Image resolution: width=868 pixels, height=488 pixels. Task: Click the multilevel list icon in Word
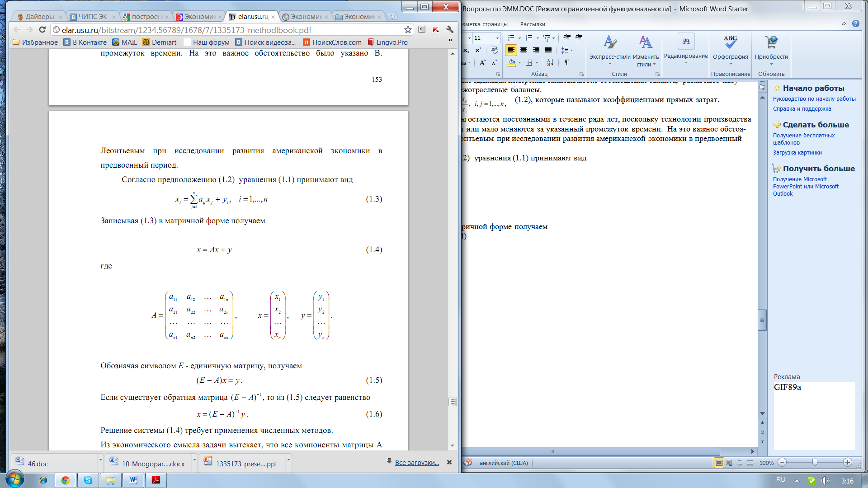[547, 38]
